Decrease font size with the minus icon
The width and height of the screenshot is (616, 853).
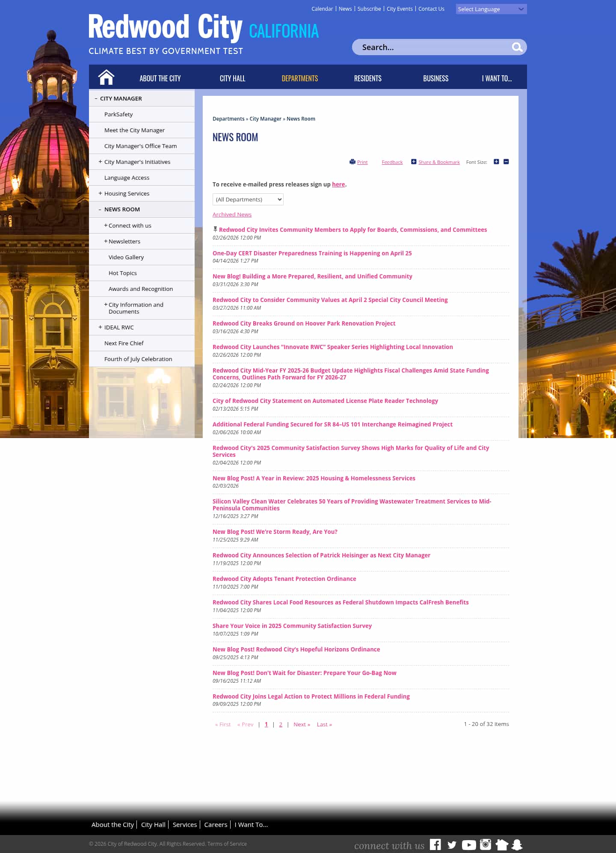pos(506,162)
